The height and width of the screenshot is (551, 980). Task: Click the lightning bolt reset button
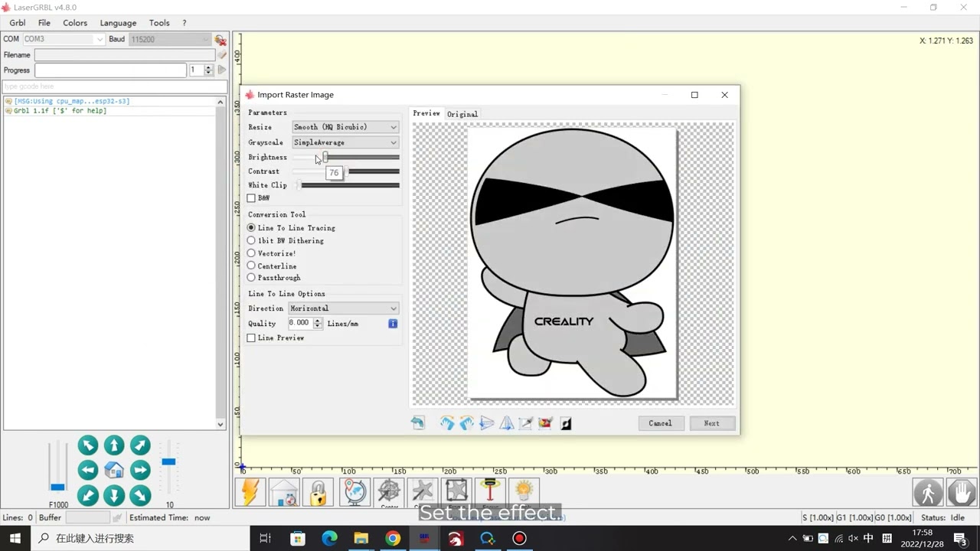click(250, 492)
